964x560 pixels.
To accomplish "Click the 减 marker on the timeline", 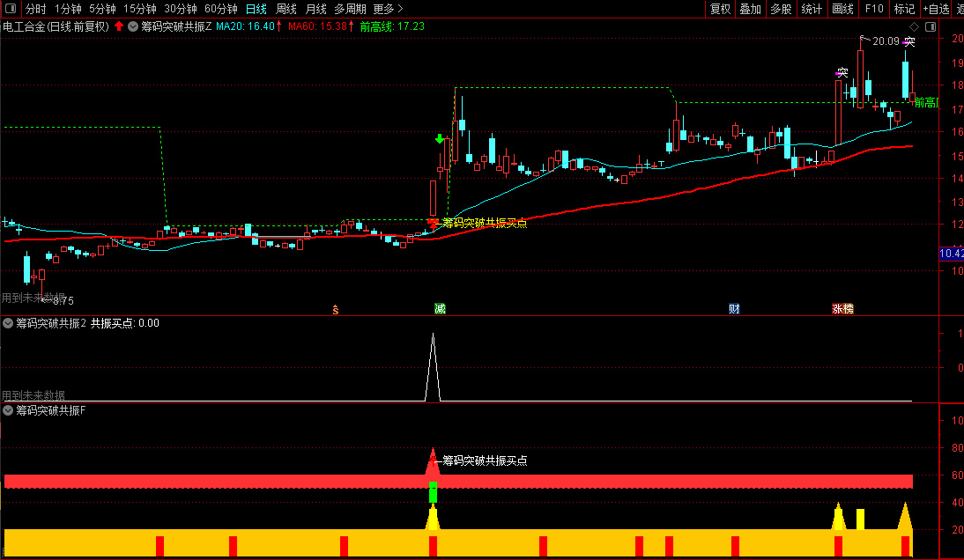I will [x=440, y=309].
